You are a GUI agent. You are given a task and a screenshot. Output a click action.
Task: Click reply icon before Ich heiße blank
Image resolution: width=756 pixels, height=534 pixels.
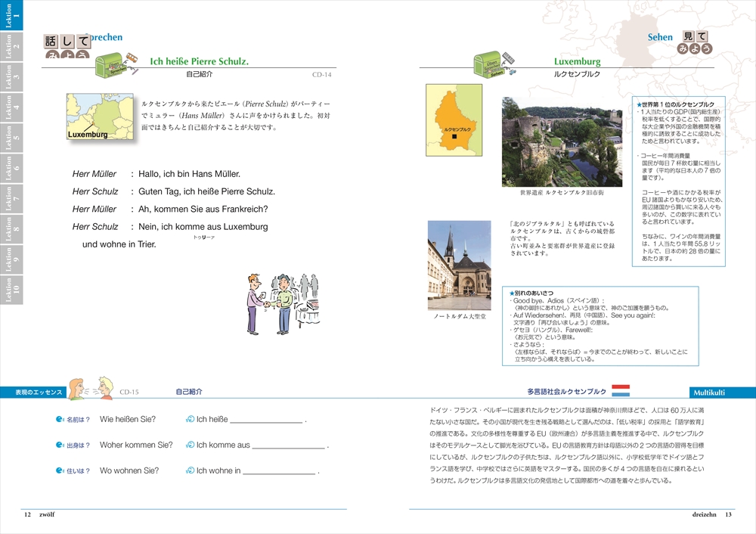pyautogui.click(x=190, y=419)
